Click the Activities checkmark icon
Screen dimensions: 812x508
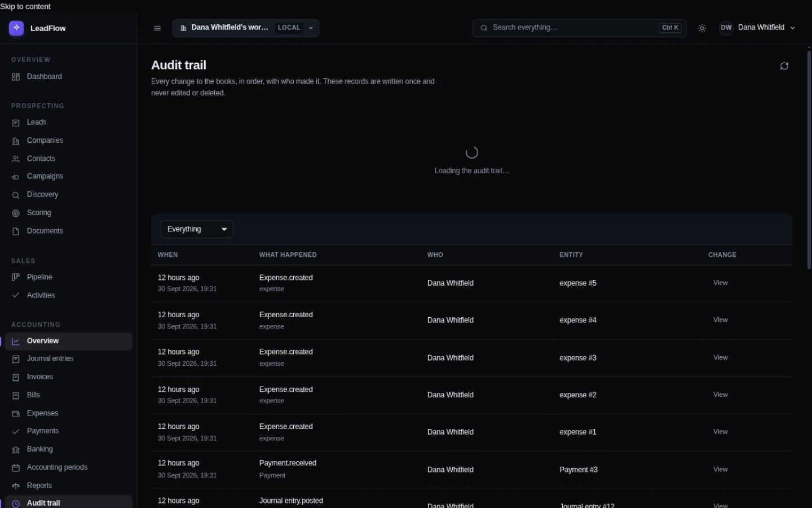pyautogui.click(x=16, y=295)
